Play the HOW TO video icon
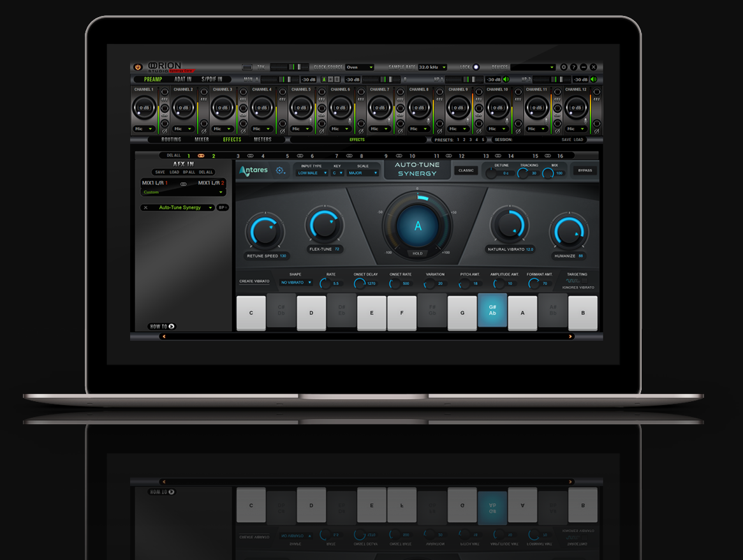The width and height of the screenshot is (743, 560). pos(172,327)
